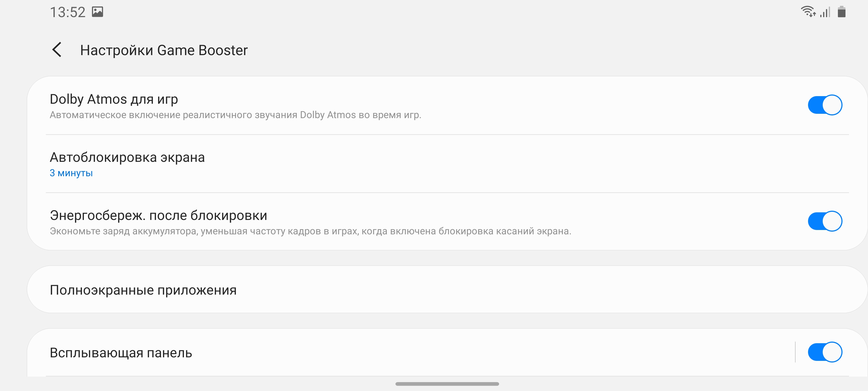This screenshot has width=868, height=391.
Task: Tap the home gesture bar at bottom
Action: (447, 384)
